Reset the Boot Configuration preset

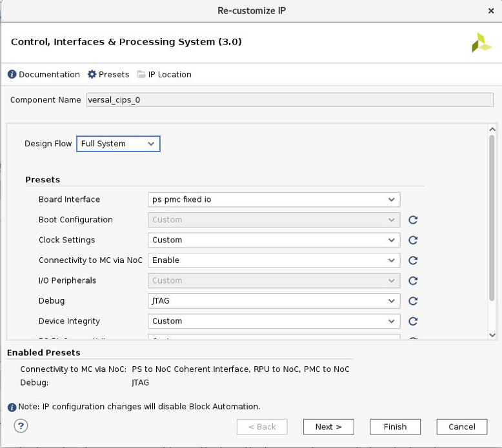pos(413,220)
